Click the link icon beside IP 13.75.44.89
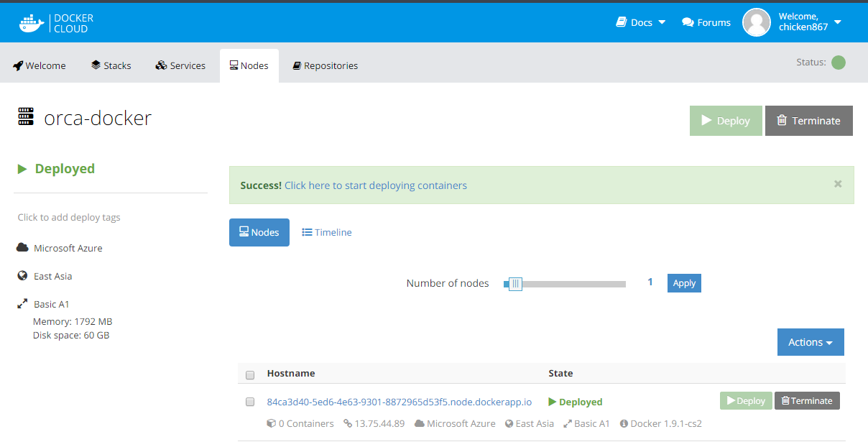Viewport: 868px width, 447px height. point(348,423)
